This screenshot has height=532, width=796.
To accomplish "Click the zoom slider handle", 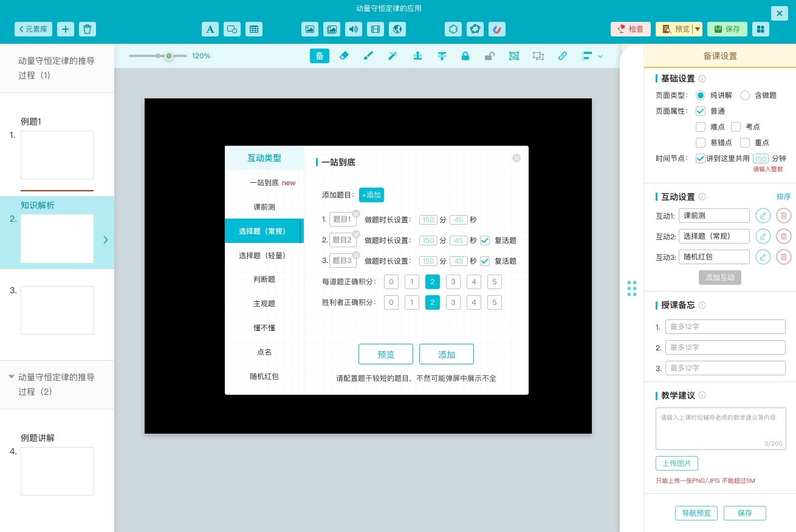I will point(169,56).
